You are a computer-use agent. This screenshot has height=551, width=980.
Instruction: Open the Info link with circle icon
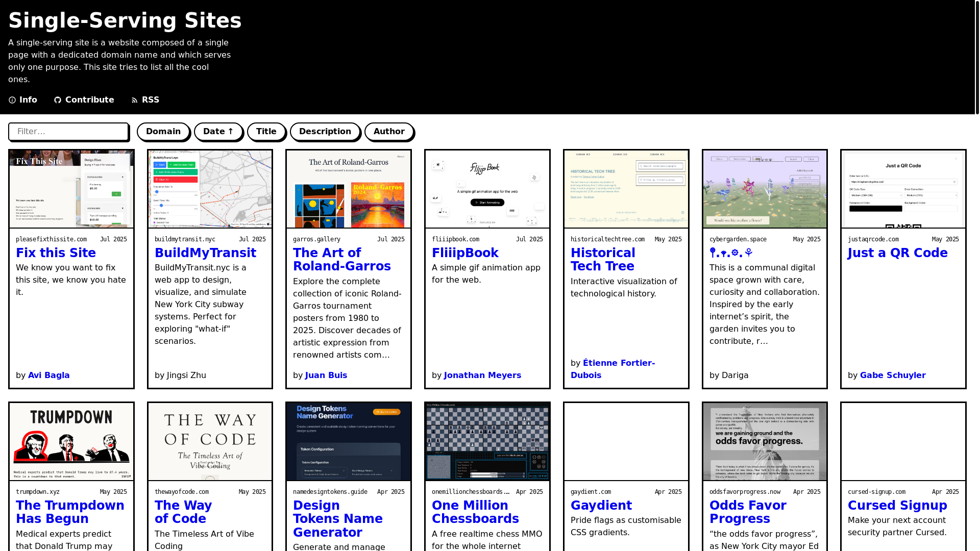(23, 100)
